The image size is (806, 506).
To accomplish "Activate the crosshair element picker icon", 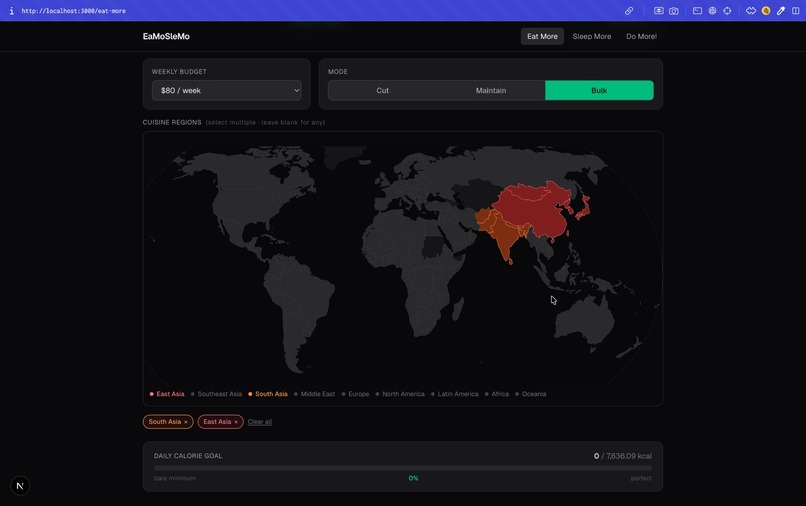I will [x=727, y=11].
